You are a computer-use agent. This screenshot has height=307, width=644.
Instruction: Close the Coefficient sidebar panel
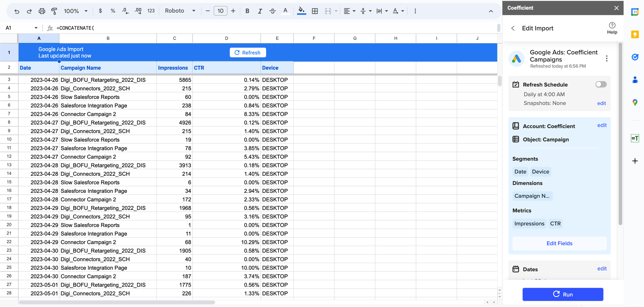pos(616,8)
